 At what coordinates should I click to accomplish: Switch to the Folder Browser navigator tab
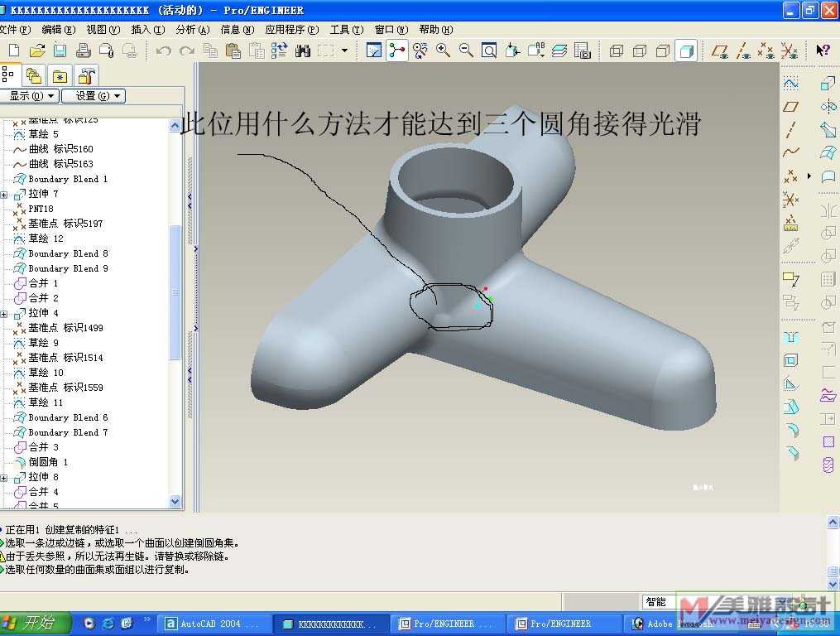(34, 76)
